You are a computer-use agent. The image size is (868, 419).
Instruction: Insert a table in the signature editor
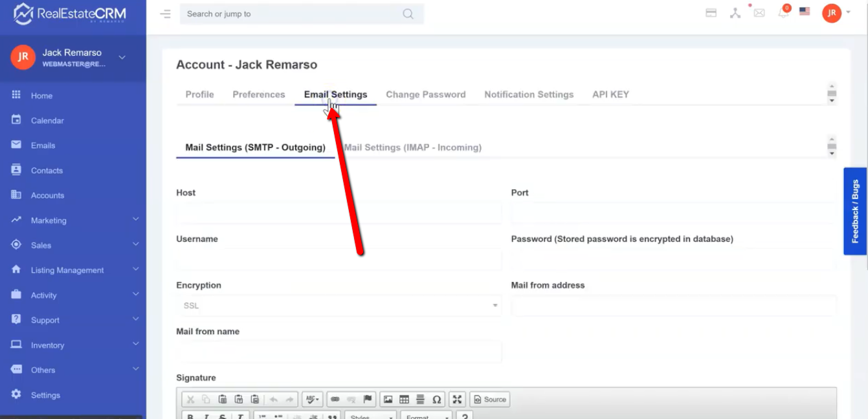pyautogui.click(x=404, y=400)
